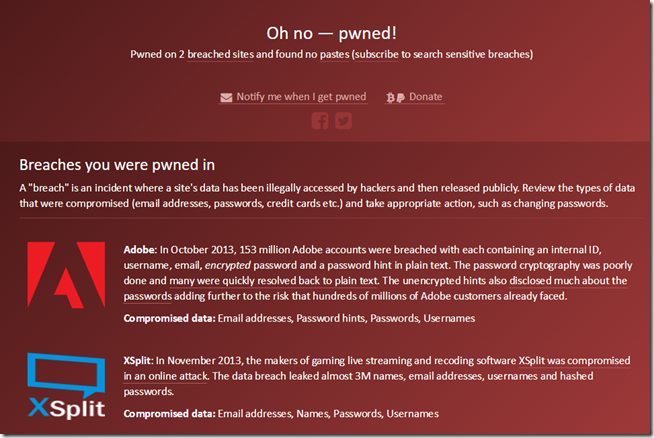The image size is (654, 438).
Task: Follow the pastes link
Action: (x=335, y=55)
